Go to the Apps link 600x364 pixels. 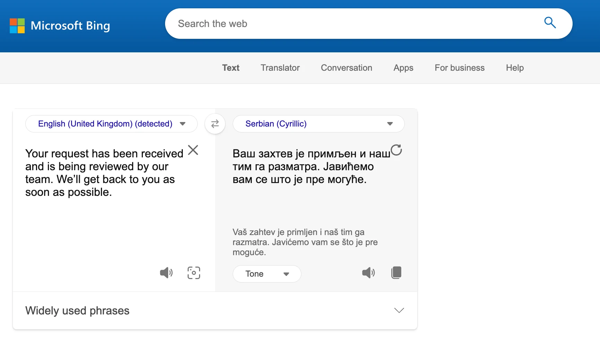point(403,68)
